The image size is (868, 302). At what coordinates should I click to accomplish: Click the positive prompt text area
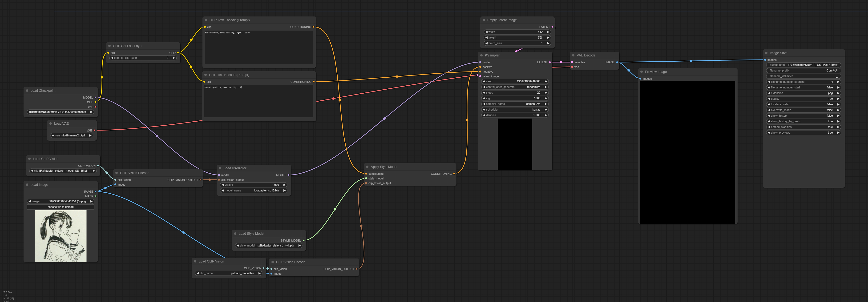[259, 47]
